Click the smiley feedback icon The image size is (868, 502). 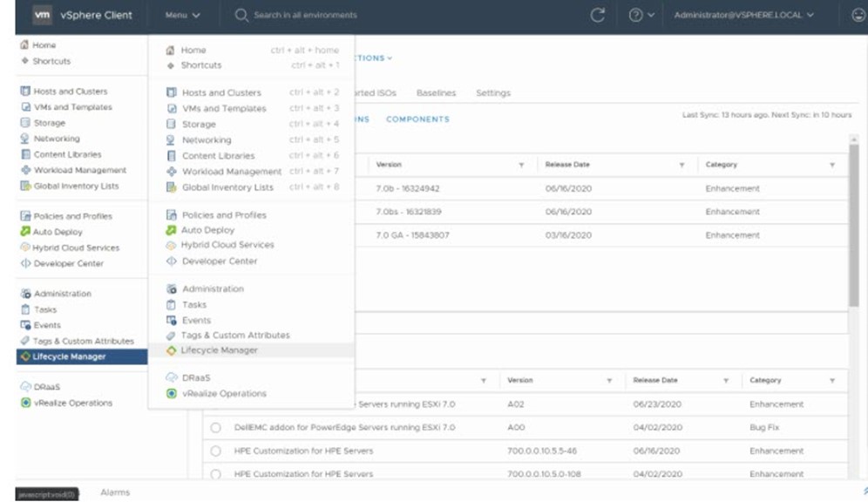pyautogui.click(x=858, y=15)
